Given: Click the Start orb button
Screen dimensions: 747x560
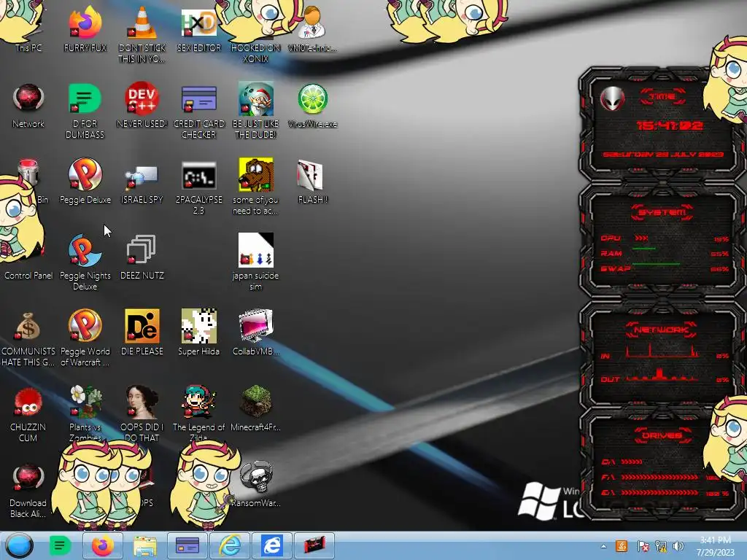Looking at the screenshot, I should click(20, 545).
